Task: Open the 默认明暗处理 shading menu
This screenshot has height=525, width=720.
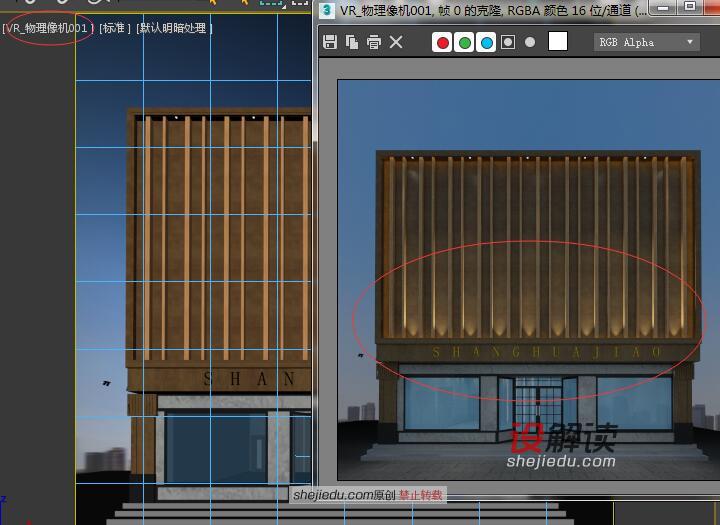Action: 174,28
